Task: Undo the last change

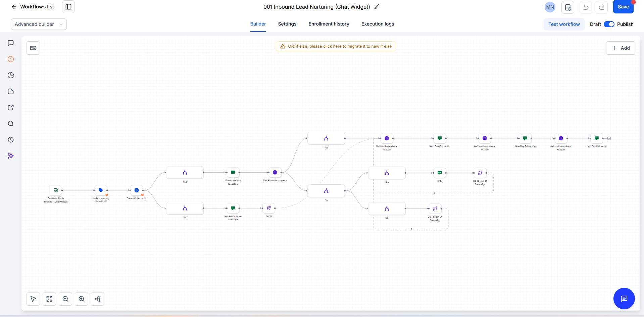Action: coord(586,7)
